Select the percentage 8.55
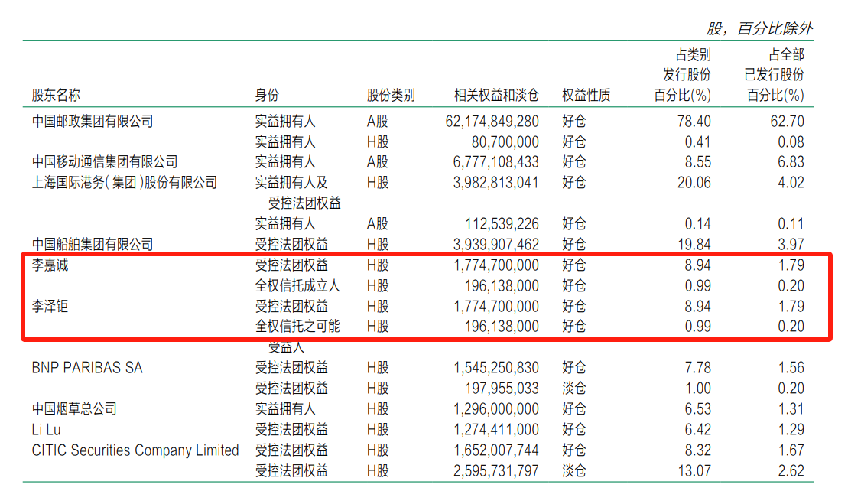848x504 pixels. click(x=697, y=161)
